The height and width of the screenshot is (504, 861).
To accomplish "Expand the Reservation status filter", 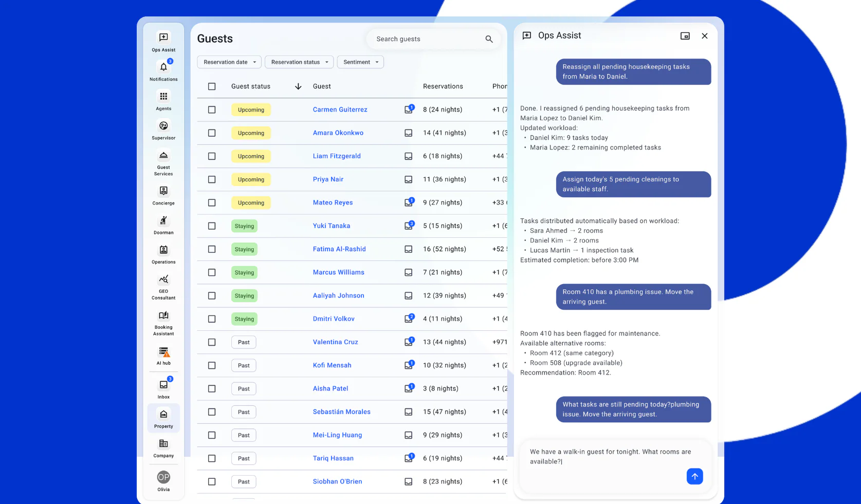I will click(x=299, y=62).
